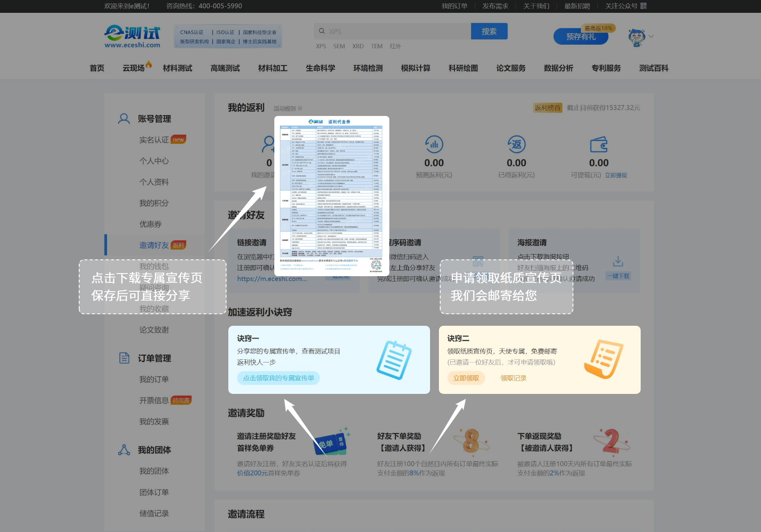This screenshot has width=761, height=532.
Task: Click the poster download arrow icon
Action: coord(618,262)
